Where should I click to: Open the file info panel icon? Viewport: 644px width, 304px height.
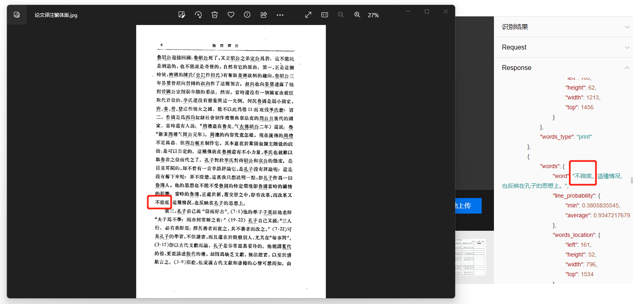(247, 15)
